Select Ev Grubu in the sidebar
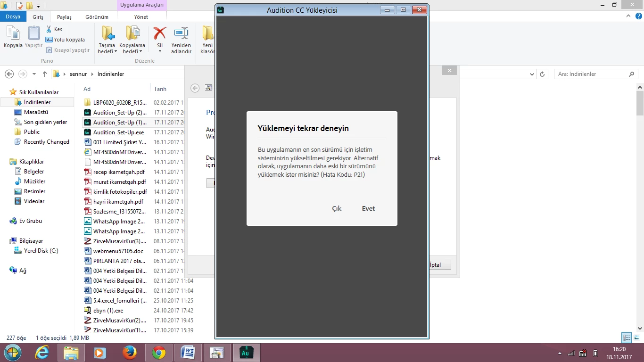This screenshot has height=362, width=644. 30,221
